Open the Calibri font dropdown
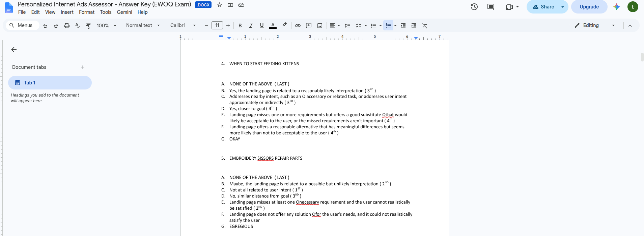The height and width of the screenshot is (236, 644). coord(183,25)
